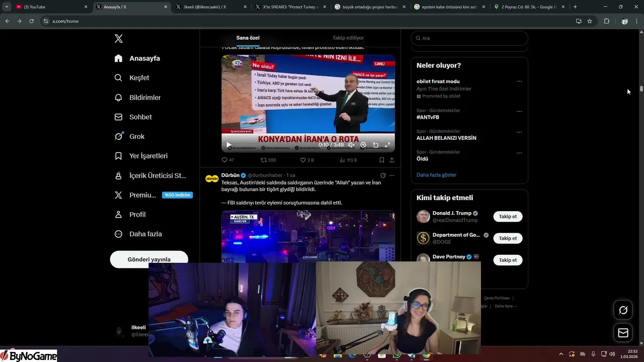Image resolution: width=644 pixels, height=362 pixels.
Task: Open Dürbün profile avatar
Action: click(212, 178)
